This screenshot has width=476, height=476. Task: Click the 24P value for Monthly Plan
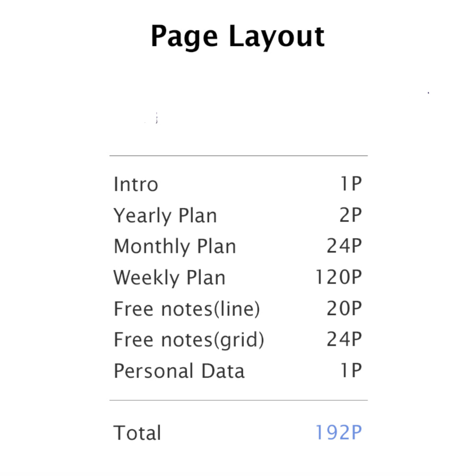click(344, 247)
